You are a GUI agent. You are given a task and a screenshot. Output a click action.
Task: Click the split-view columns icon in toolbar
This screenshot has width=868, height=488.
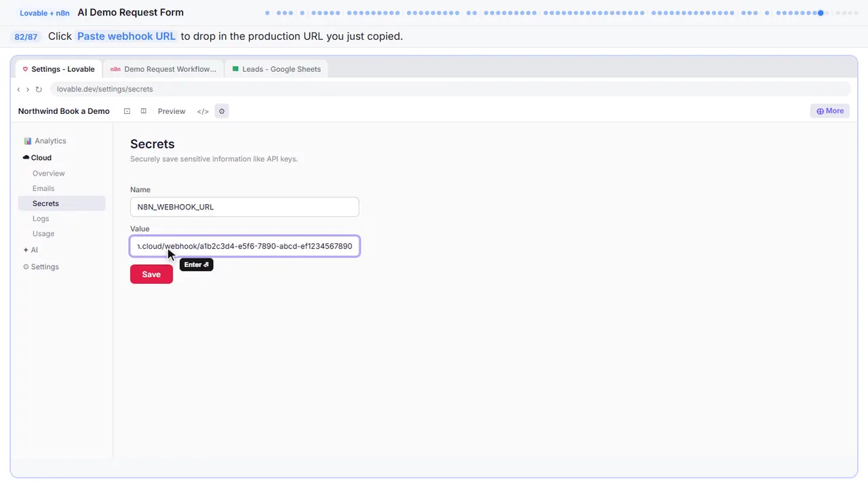[144, 111]
